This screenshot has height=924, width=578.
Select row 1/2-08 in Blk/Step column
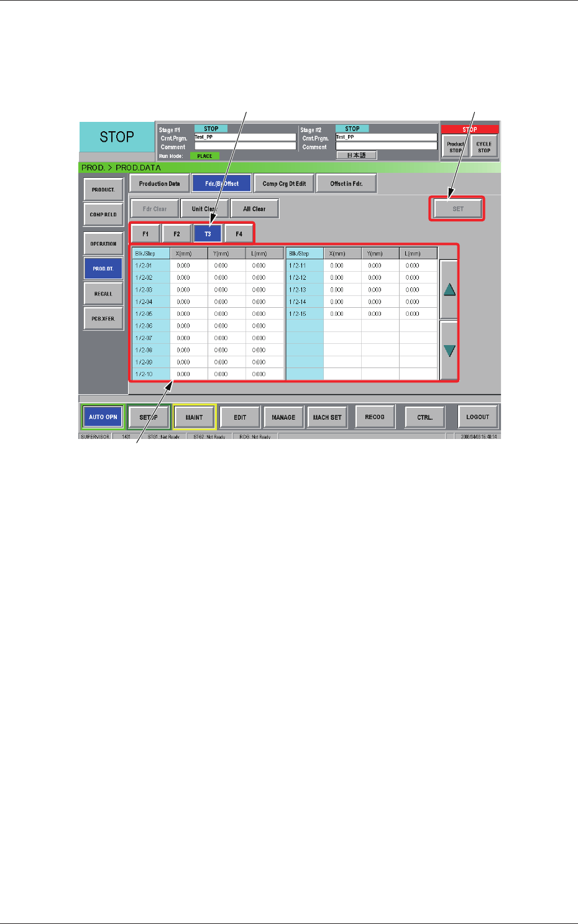click(150, 350)
